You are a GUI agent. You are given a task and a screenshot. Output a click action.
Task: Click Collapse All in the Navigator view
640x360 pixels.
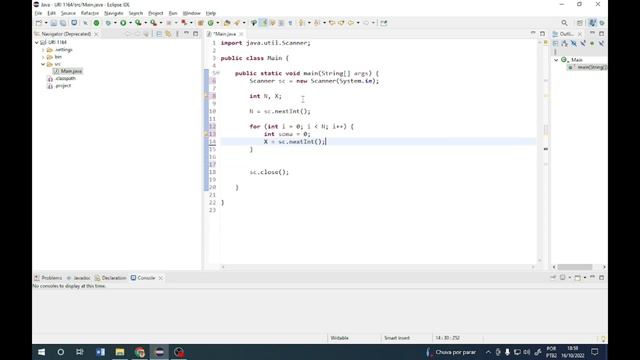(159, 34)
